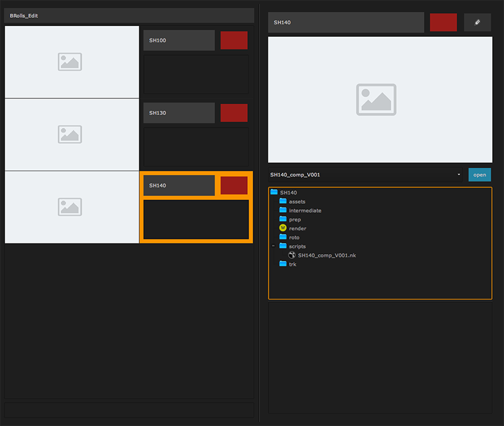Click the roto folder icon
The width and height of the screenshot is (504, 426).
pyautogui.click(x=283, y=237)
